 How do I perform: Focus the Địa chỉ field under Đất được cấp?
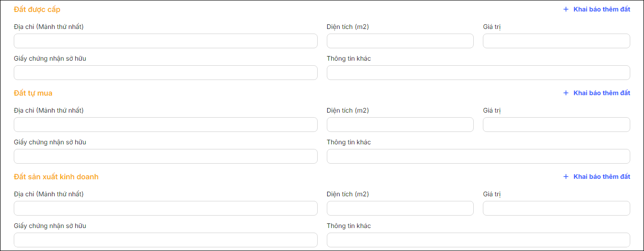(165, 41)
